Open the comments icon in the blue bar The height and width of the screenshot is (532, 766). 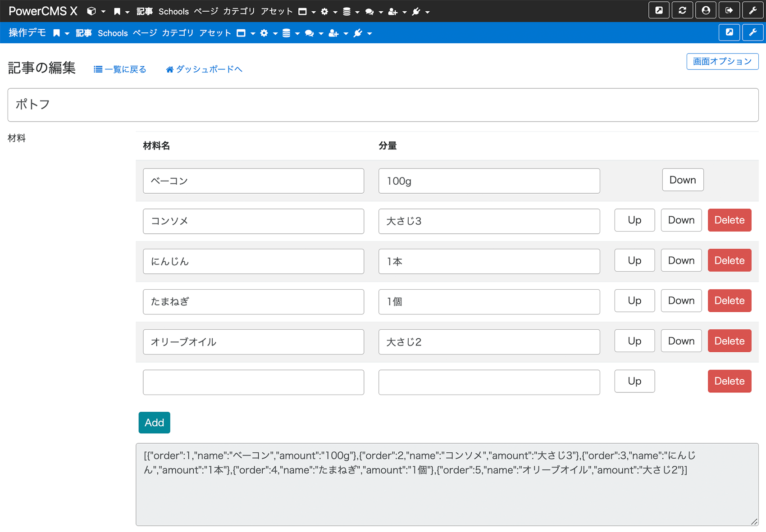[x=310, y=33]
